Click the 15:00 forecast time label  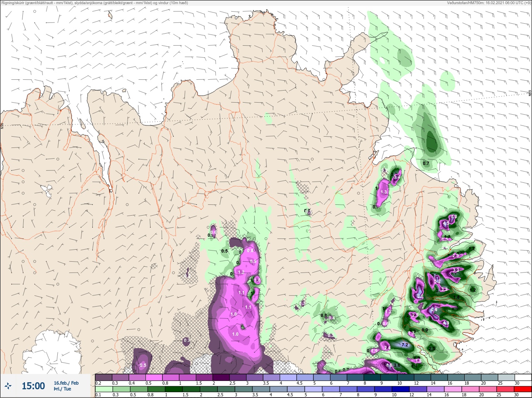point(33,386)
